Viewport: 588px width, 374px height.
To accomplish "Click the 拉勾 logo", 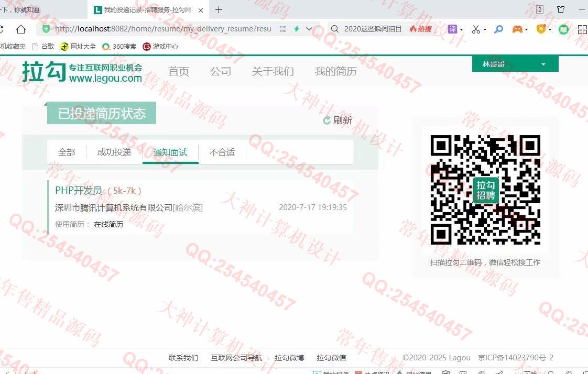I will [x=82, y=72].
